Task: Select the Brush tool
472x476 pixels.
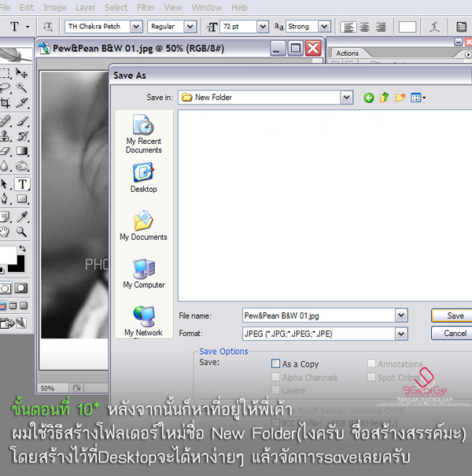Action: tap(22, 121)
